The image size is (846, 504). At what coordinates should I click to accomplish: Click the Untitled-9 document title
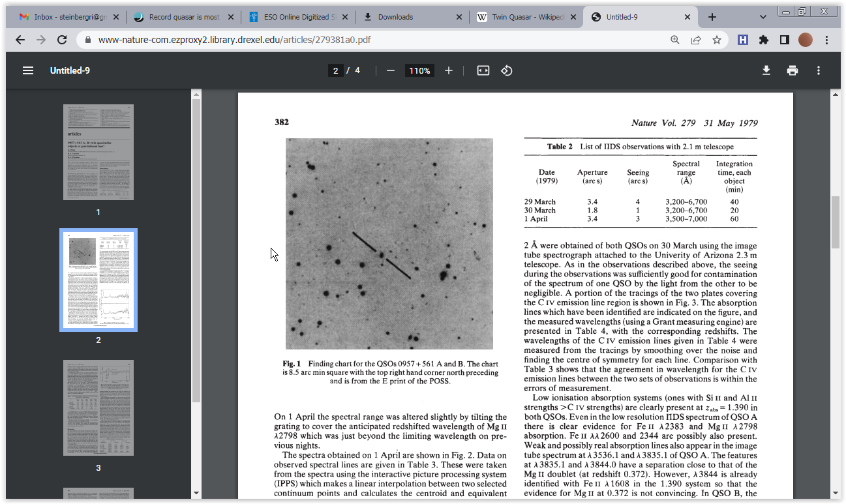70,70
